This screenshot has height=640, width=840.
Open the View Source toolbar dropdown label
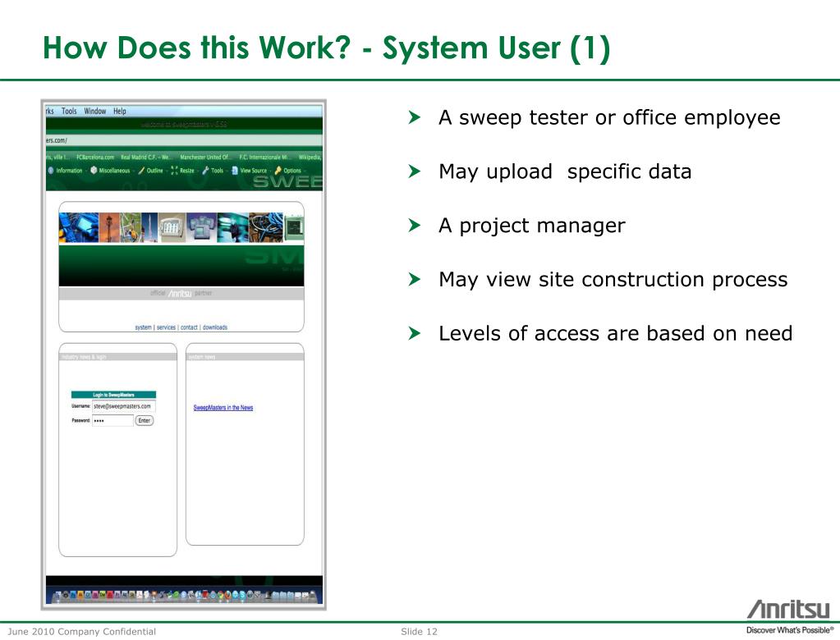click(x=254, y=171)
